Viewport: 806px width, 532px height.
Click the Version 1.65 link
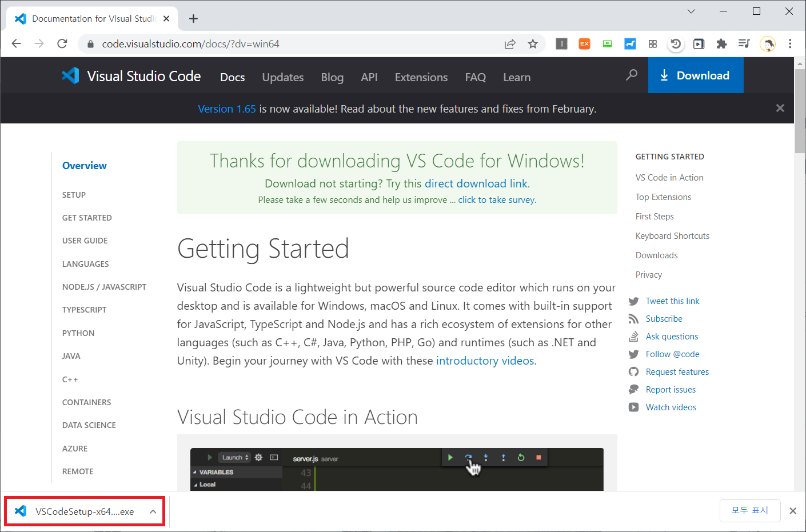[227, 109]
